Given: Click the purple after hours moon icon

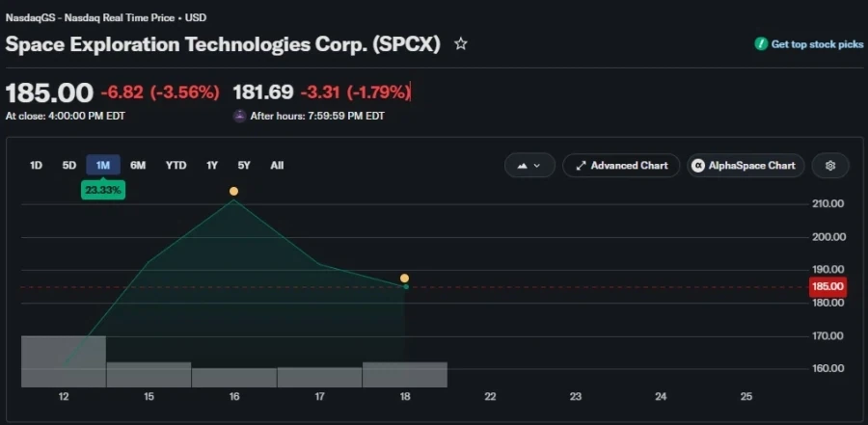Looking at the screenshot, I should click(239, 117).
